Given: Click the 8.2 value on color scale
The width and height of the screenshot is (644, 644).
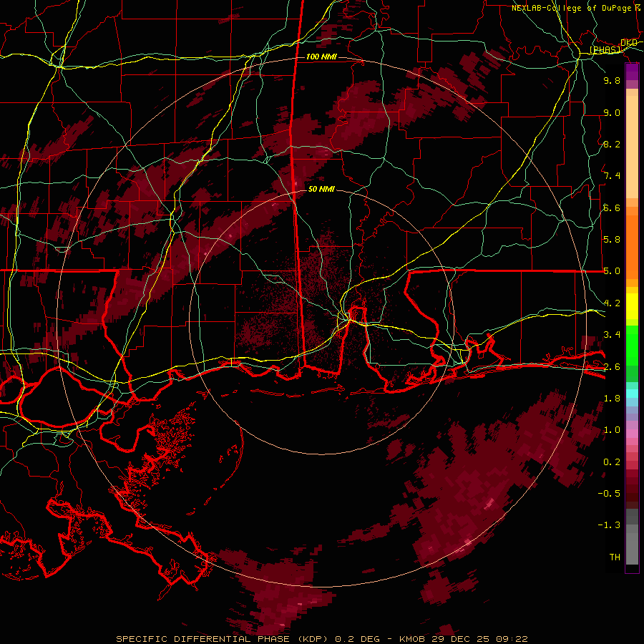Looking at the screenshot, I should 612,144.
